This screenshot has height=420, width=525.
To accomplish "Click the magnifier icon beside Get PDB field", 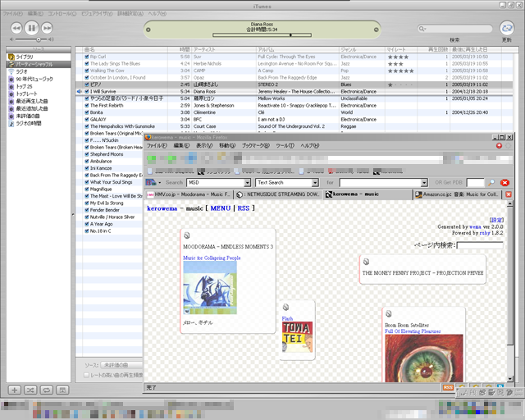I will pos(491,183).
